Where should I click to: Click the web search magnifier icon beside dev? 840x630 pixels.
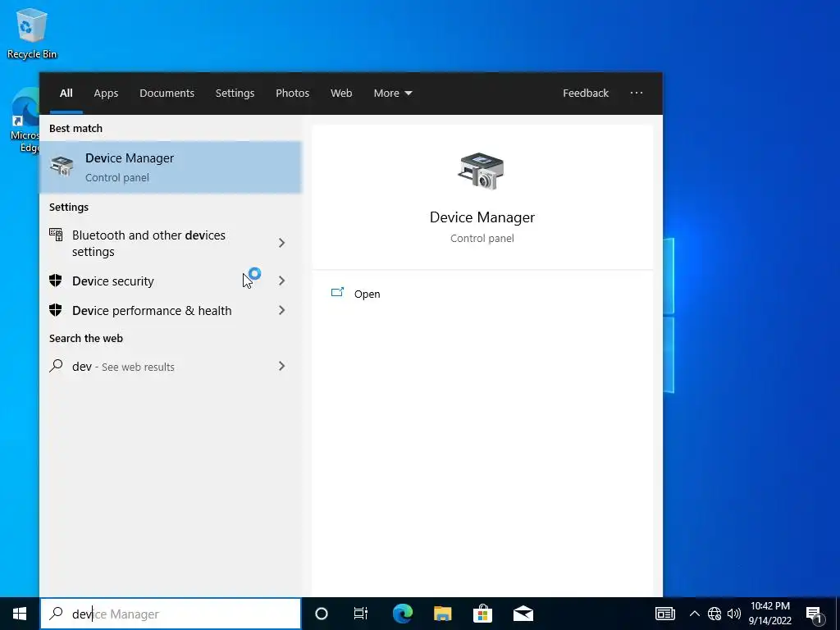56,366
